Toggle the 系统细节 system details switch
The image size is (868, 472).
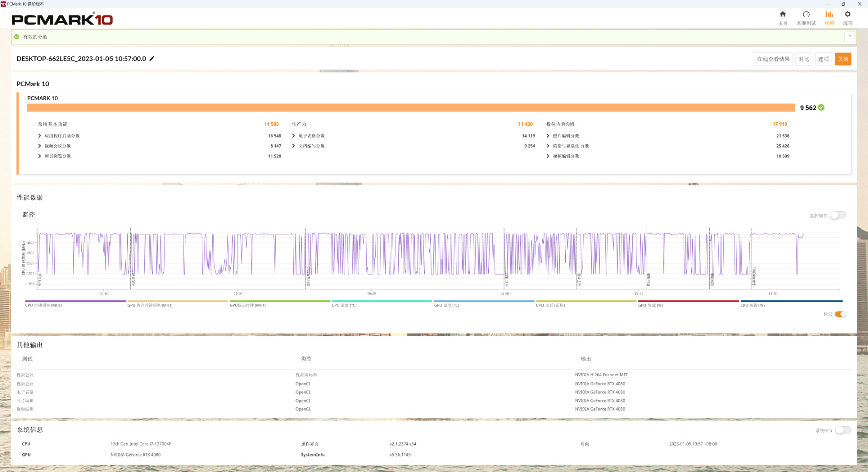[843, 430]
